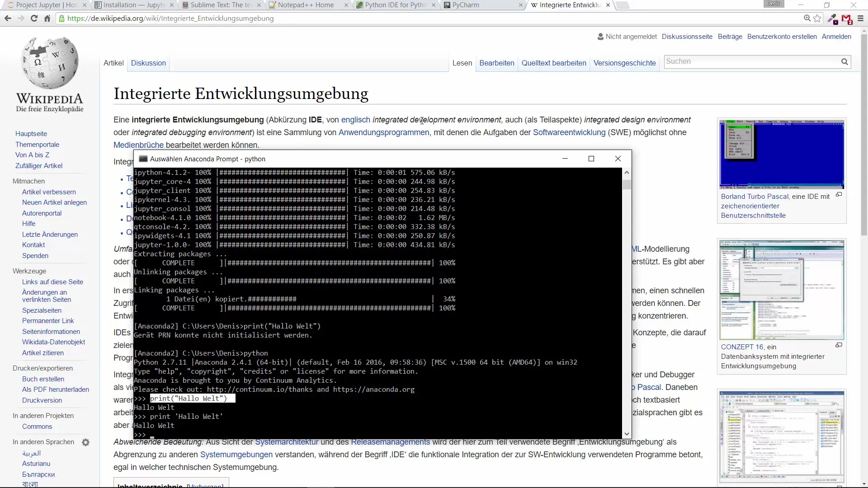
Task: Open the CONZEPT 16 screenshot thumbnail
Action: tap(782, 290)
